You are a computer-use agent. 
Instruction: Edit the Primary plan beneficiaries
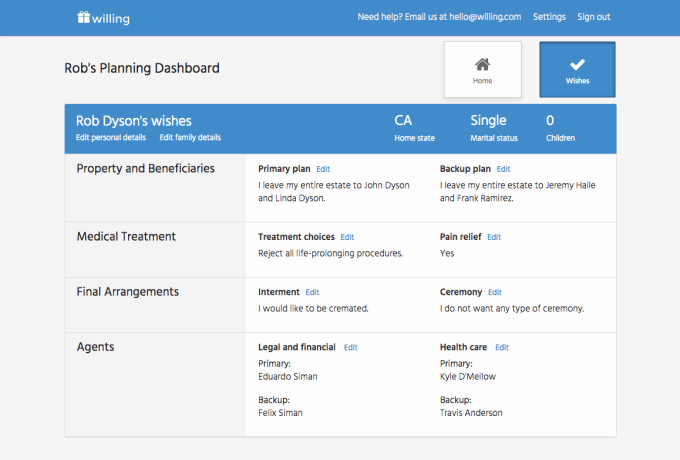[x=323, y=169]
